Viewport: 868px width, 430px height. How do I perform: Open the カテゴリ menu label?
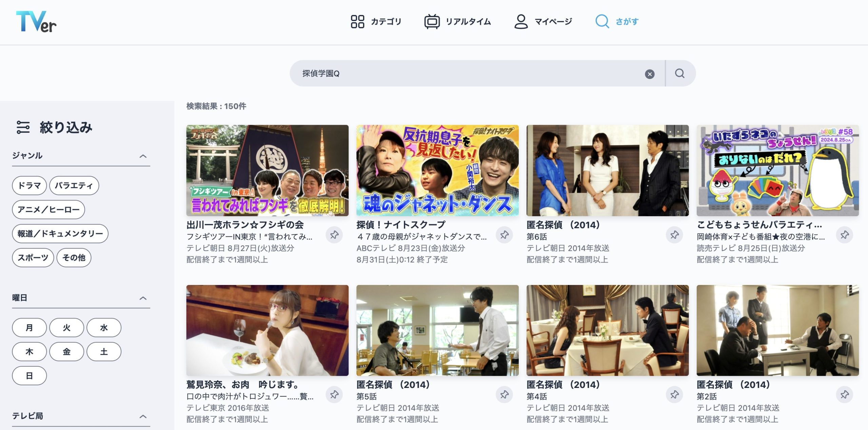386,22
